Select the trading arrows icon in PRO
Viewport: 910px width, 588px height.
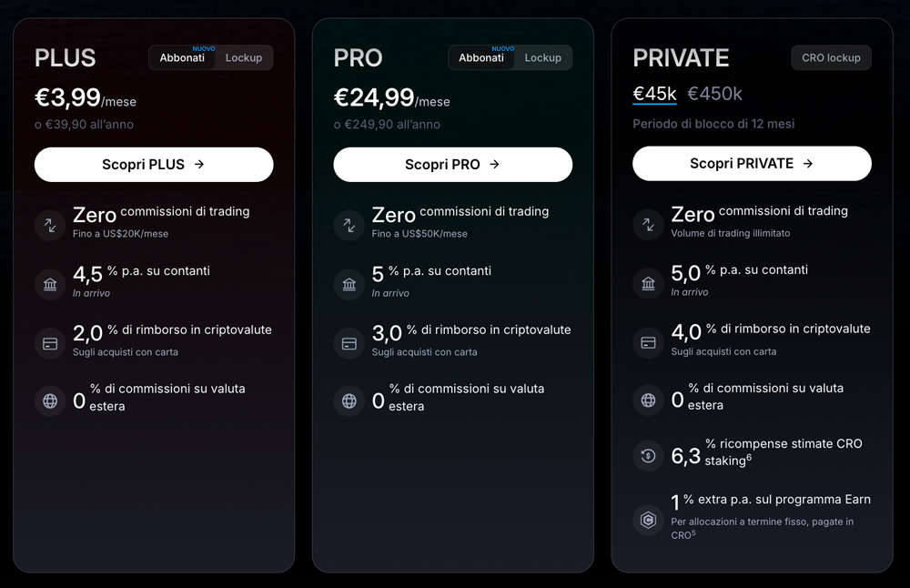pos(349,225)
